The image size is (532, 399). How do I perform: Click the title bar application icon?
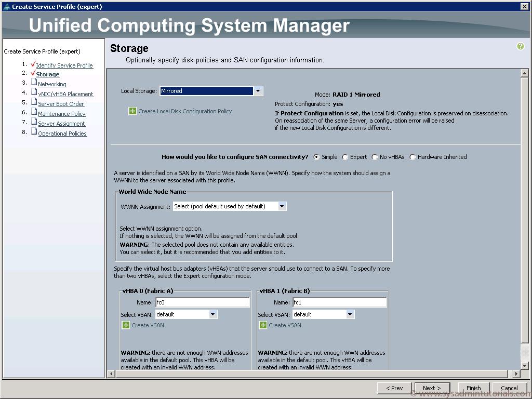tap(6, 6)
